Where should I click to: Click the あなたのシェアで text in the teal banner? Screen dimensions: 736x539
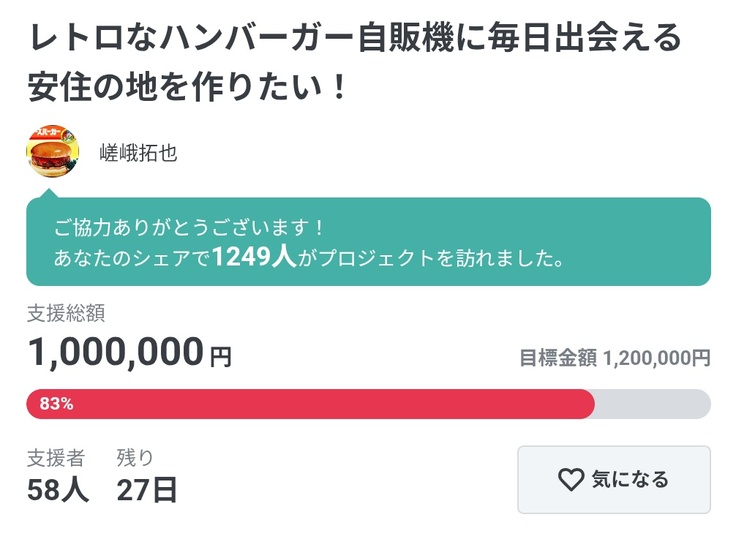[x=132, y=259]
